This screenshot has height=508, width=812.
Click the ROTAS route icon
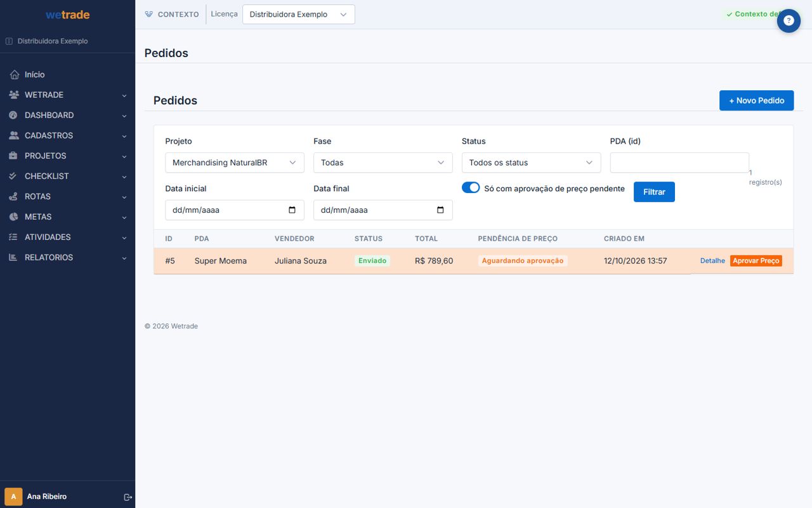pos(13,196)
